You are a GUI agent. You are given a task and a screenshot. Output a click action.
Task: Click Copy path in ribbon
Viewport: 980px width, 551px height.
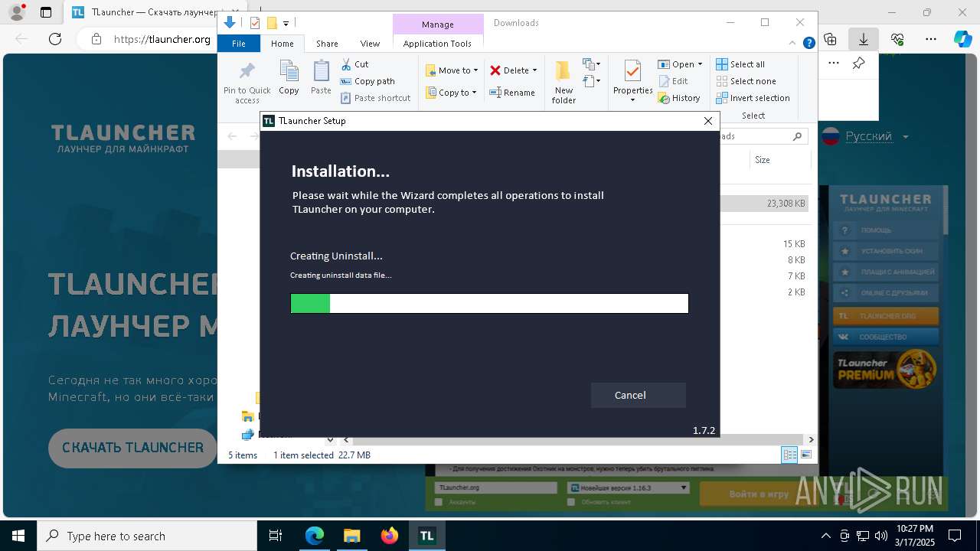pyautogui.click(x=367, y=81)
